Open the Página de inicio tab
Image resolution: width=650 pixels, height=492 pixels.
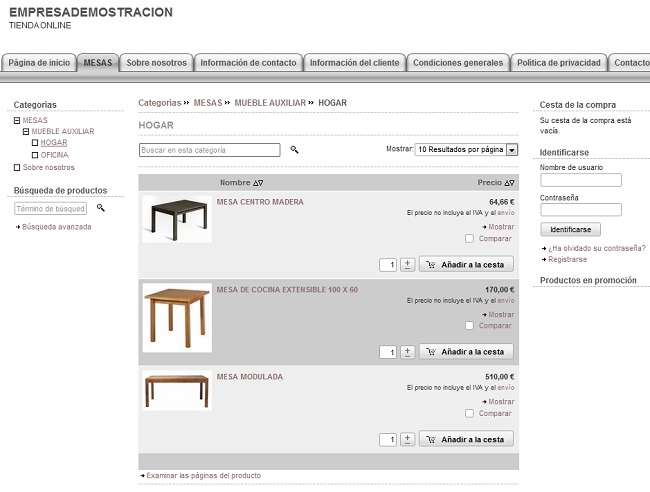click(39, 63)
